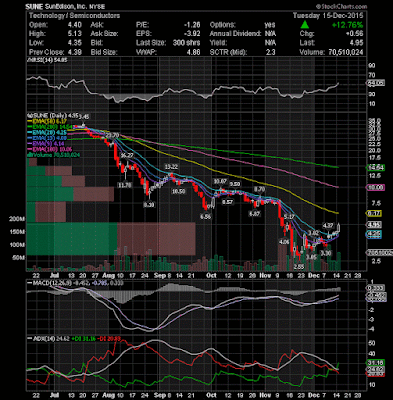
Task: Click the 5.17 price annotation
Action: 290,217
